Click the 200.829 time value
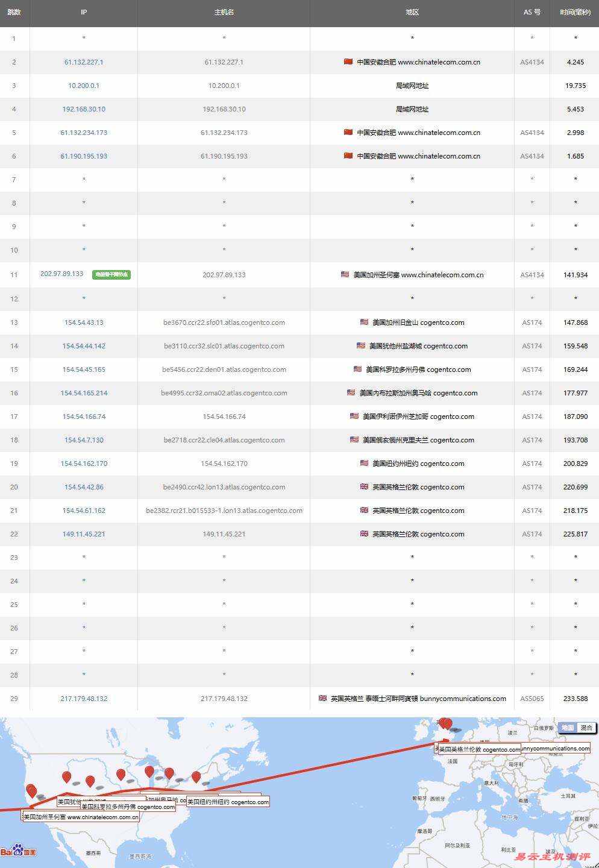This screenshot has width=599, height=868. [575, 464]
